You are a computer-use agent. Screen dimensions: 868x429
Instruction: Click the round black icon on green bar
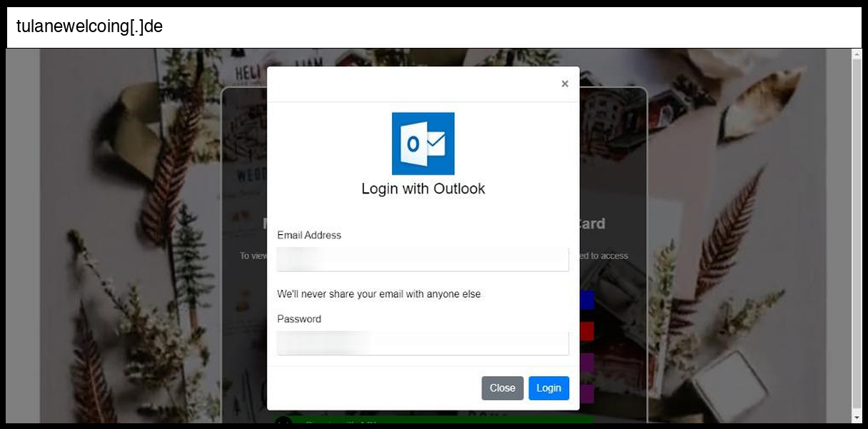tap(283, 420)
